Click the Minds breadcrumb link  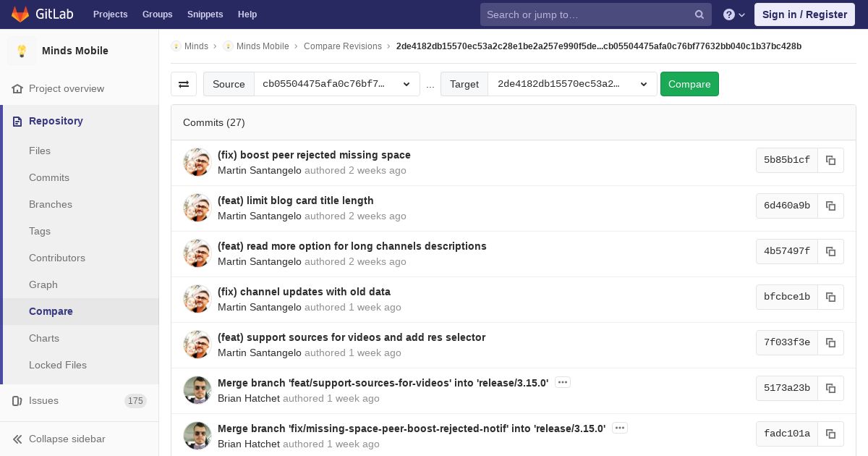(x=196, y=46)
